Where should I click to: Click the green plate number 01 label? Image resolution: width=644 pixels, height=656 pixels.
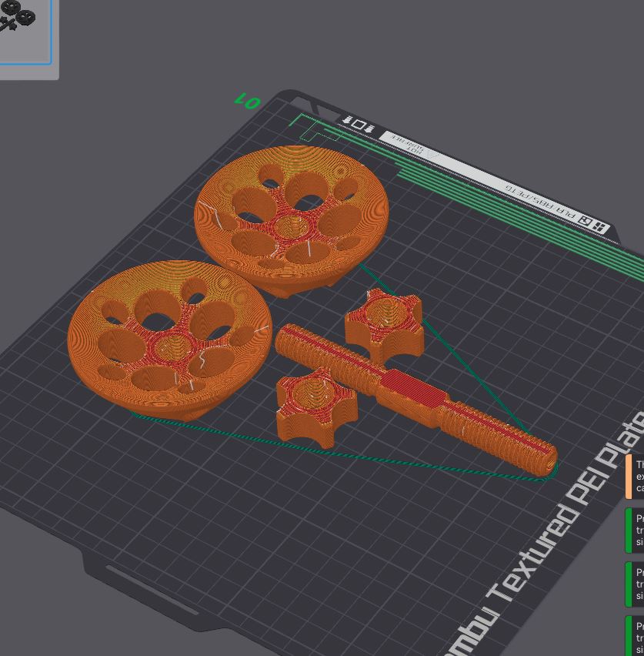pyautogui.click(x=247, y=101)
